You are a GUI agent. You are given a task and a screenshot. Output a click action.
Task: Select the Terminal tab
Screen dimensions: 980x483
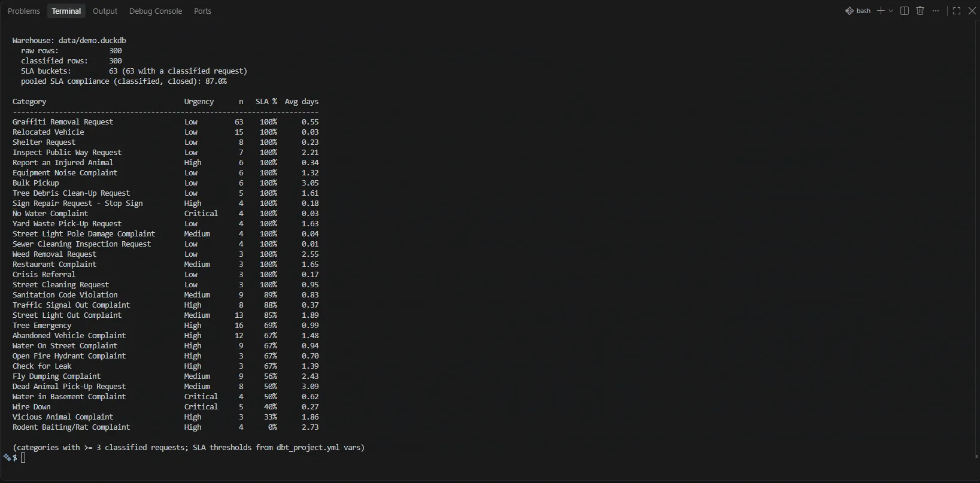pos(66,11)
